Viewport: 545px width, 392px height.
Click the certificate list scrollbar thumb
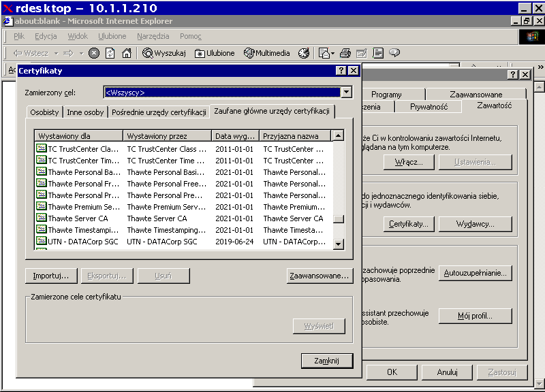pyautogui.click(x=338, y=218)
